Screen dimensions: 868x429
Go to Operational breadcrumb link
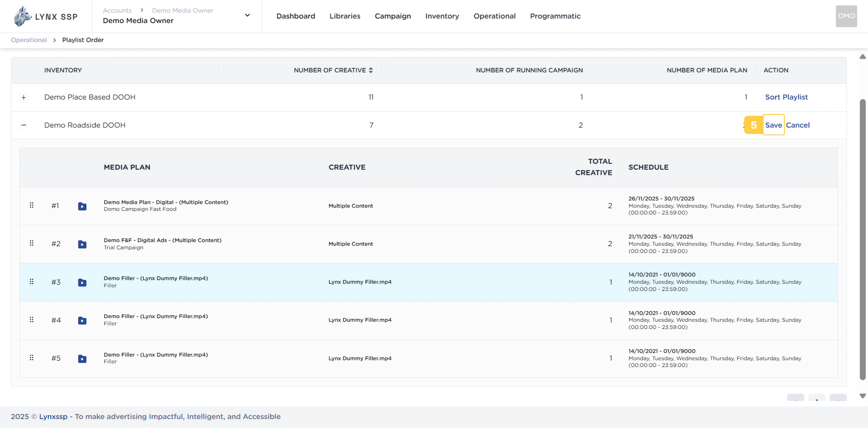tap(29, 40)
